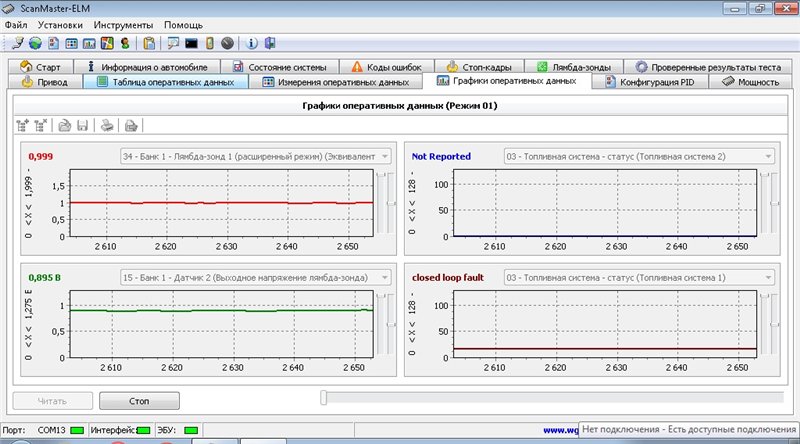Expand the Топливная система 1 status dropdown
The width and height of the screenshot is (800, 444).
pos(768,278)
